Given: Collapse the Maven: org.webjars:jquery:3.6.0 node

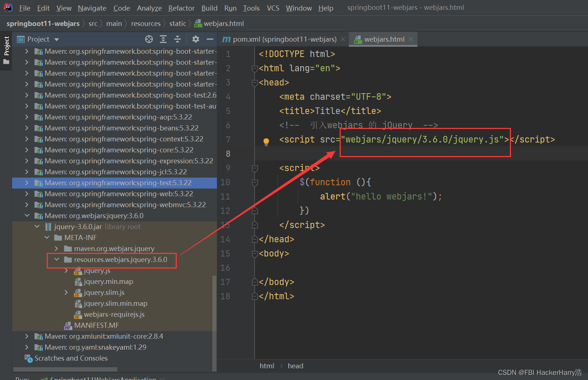Looking at the screenshot, I should (27, 216).
